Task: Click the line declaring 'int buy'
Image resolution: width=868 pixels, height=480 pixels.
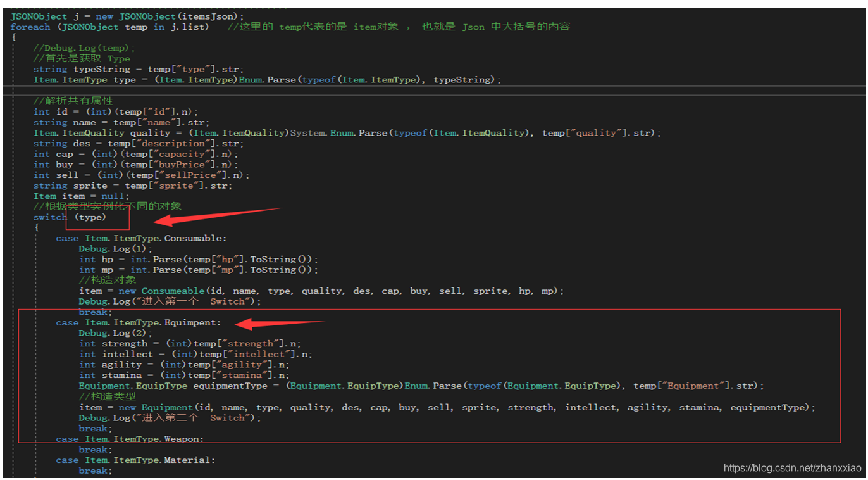Action: point(136,165)
